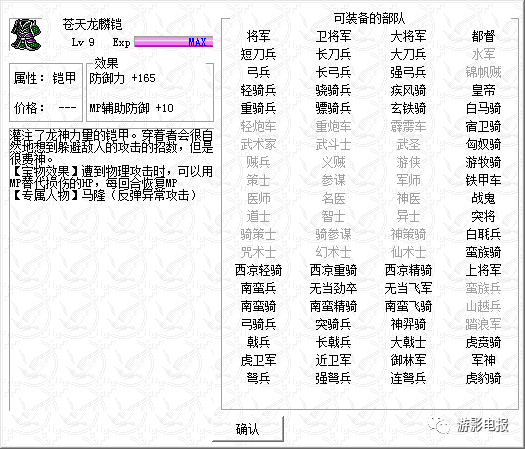Click the 南蛮兵 unit entry
This screenshot has width=525, height=449.
tap(258, 289)
